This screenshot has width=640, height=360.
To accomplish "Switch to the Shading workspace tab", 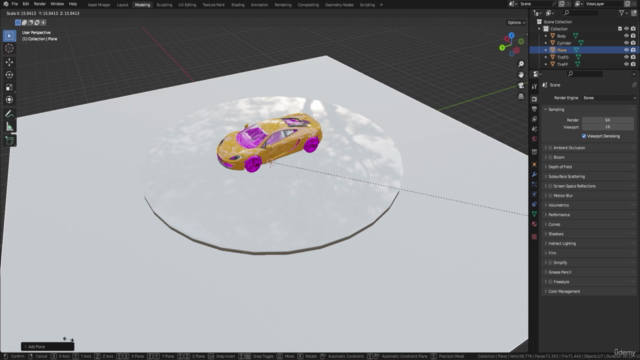I will pyautogui.click(x=238, y=5).
